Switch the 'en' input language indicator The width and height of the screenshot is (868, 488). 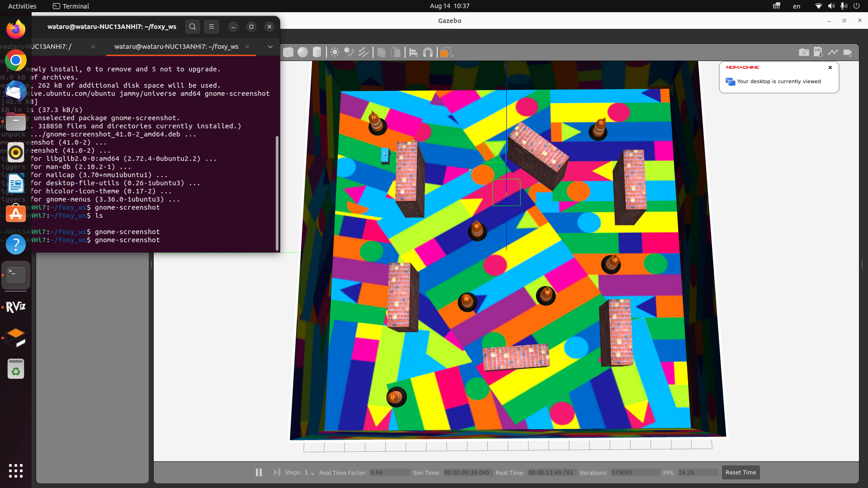[797, 6]
